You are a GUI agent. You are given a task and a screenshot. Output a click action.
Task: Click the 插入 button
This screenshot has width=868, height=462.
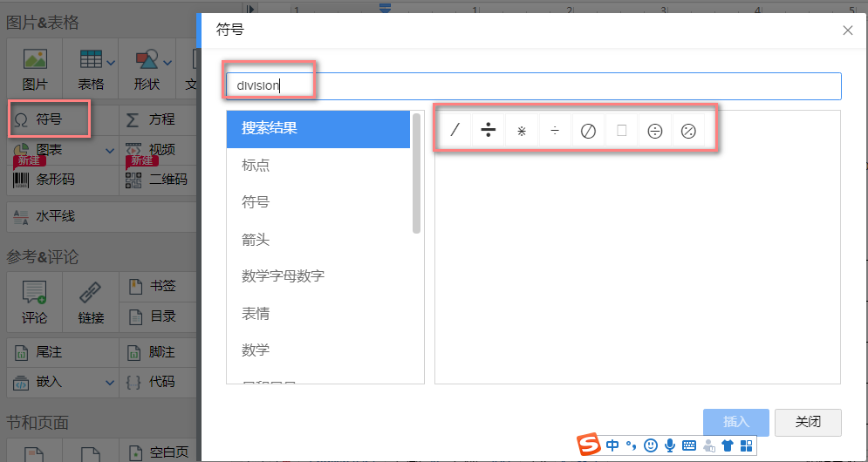(736, 422)
